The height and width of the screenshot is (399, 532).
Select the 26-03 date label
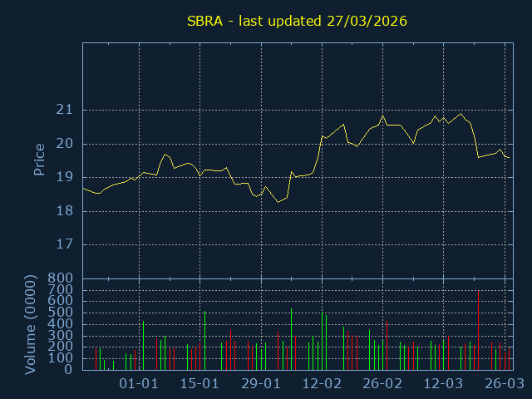coord(504,384)
